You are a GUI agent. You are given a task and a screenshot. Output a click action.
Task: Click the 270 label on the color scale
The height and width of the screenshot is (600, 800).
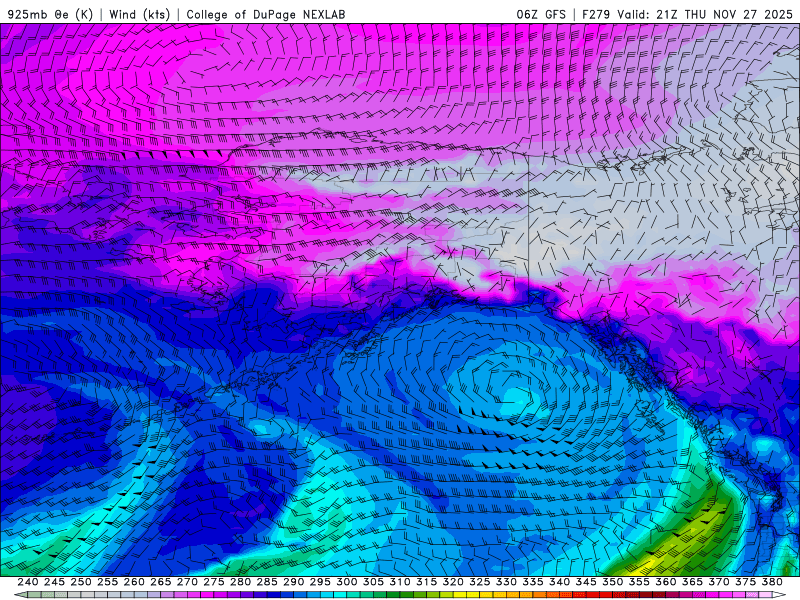coord(187,582)
